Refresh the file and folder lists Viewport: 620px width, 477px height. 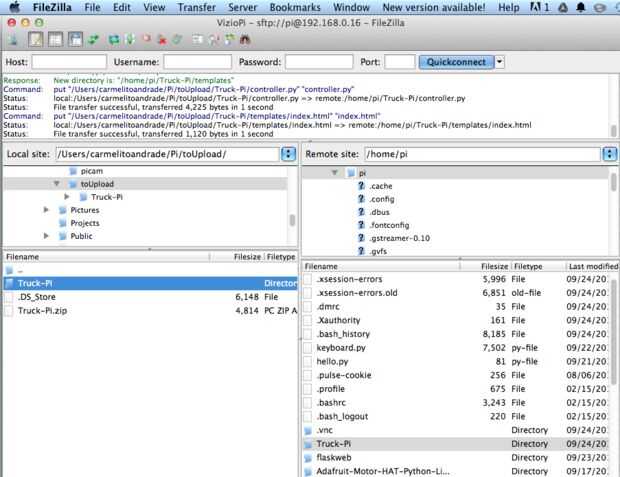point(114,40)
